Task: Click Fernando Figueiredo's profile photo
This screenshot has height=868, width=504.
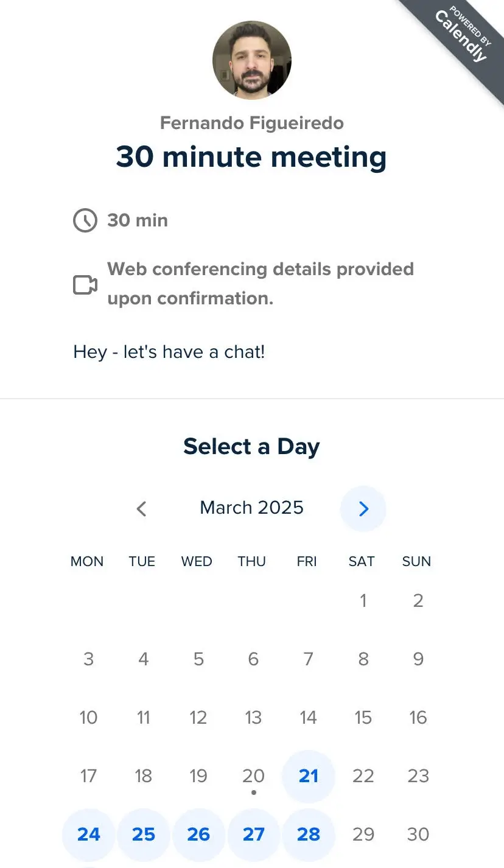Action: pyautogui.click(x=251, y=60)
